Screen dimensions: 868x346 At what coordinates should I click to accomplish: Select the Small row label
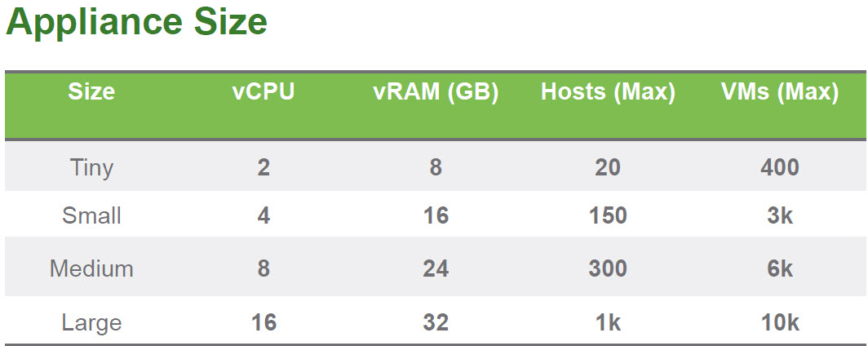click(x=91, y=215)
